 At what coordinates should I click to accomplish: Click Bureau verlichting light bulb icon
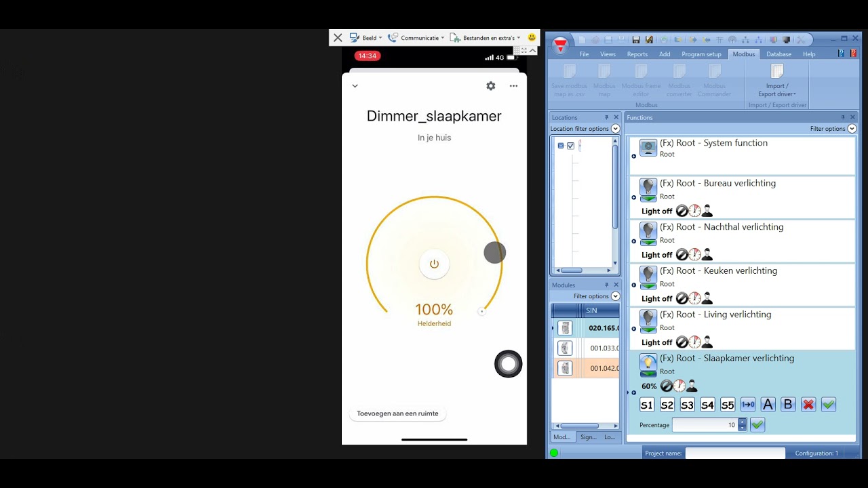[648, 190]
